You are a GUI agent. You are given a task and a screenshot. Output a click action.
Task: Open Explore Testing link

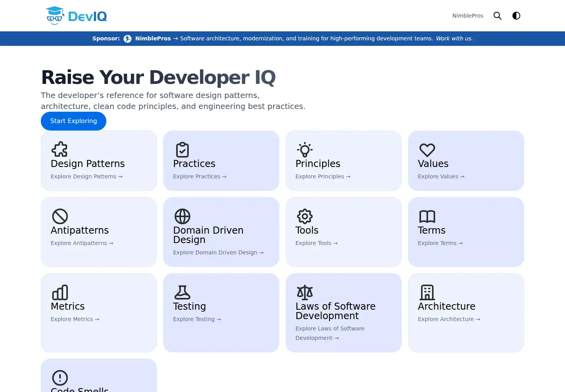pos(197,319)
